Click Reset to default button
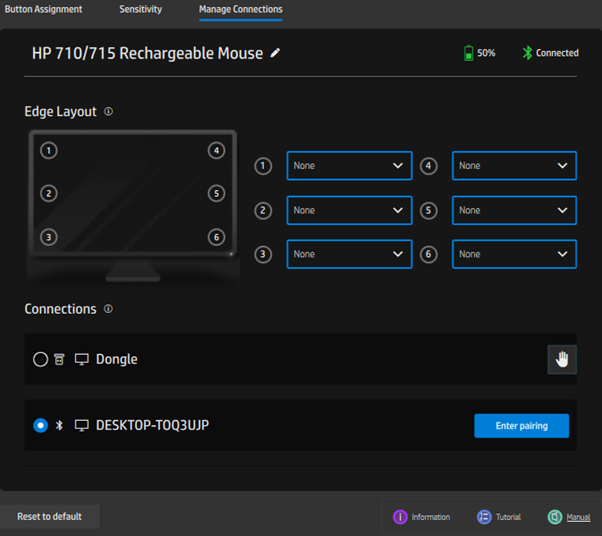The image size is (602, 536). pos(50,516)
